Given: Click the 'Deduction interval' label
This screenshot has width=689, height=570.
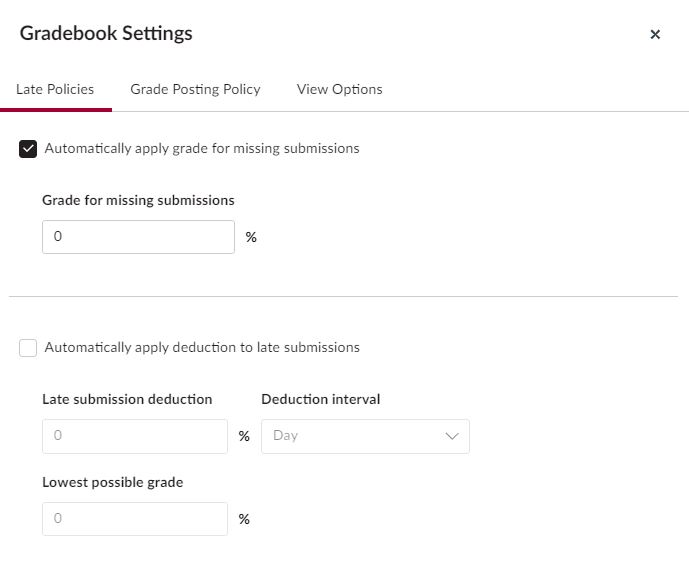Looking at the screenshot, I should click(x=321, y=399).
